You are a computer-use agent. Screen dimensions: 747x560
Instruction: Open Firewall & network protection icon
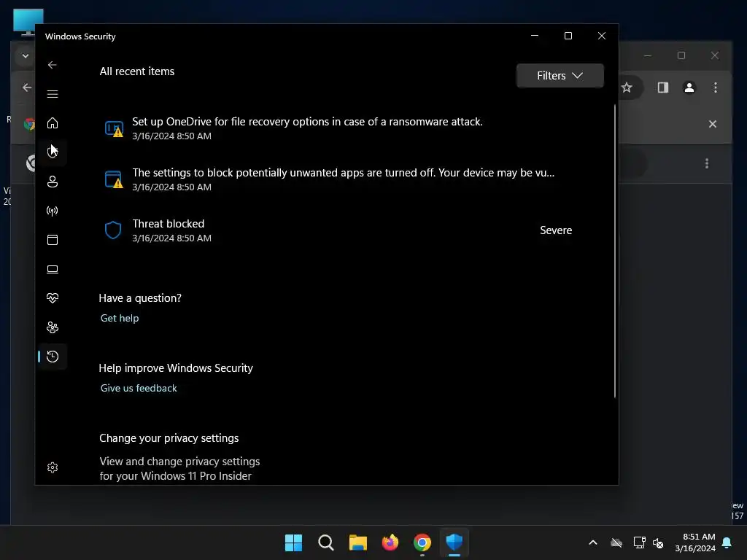pyautogui.click(x=53, y=211)
